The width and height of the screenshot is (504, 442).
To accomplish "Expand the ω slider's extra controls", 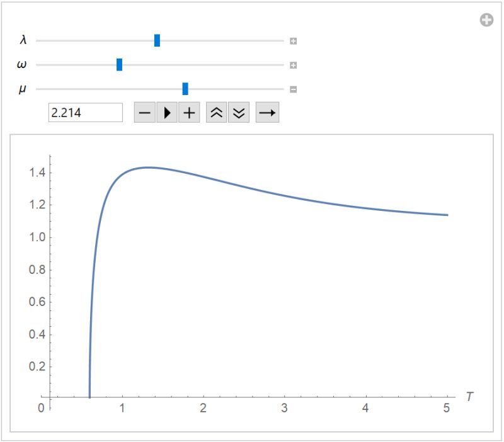I will pos(293,64).
